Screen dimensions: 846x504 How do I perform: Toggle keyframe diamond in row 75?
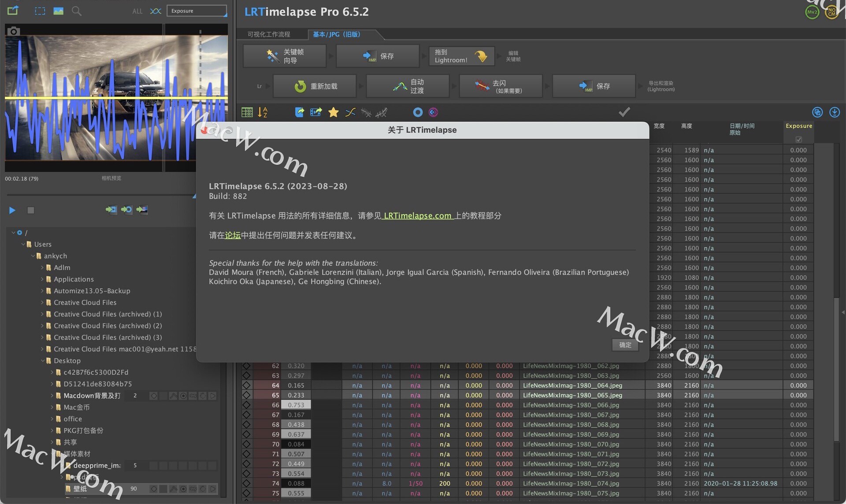(x=246, y=493)
